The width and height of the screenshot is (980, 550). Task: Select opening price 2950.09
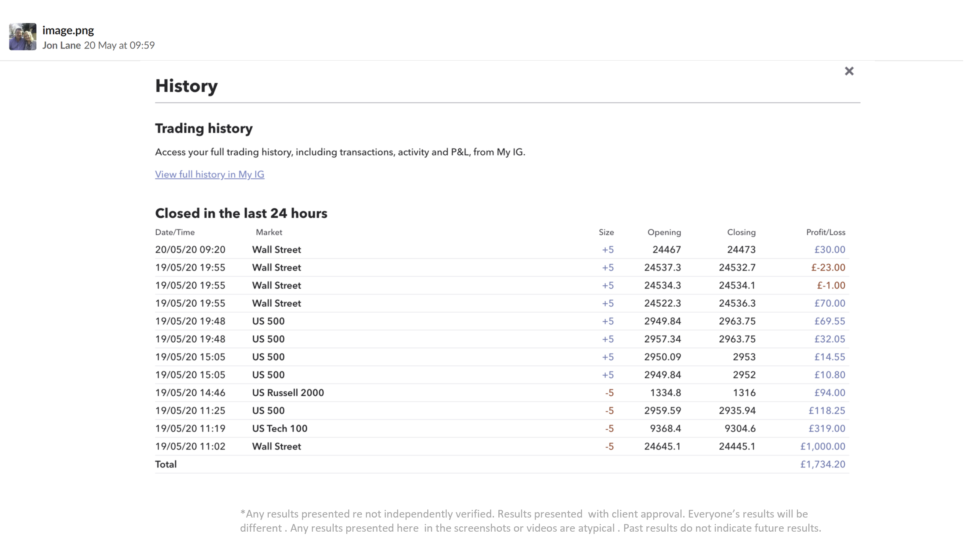662,357
